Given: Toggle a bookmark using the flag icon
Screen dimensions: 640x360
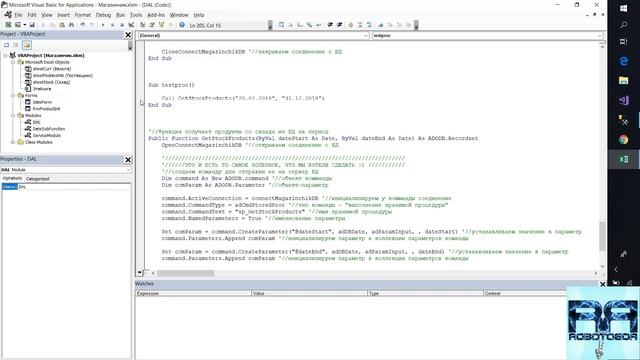Looking at the screenshot, I should point(380,25).
